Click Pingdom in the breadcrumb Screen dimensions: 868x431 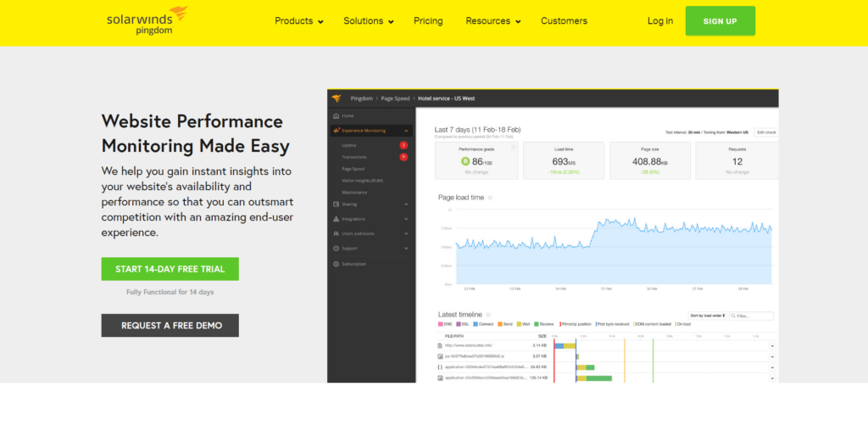point(360,98)
